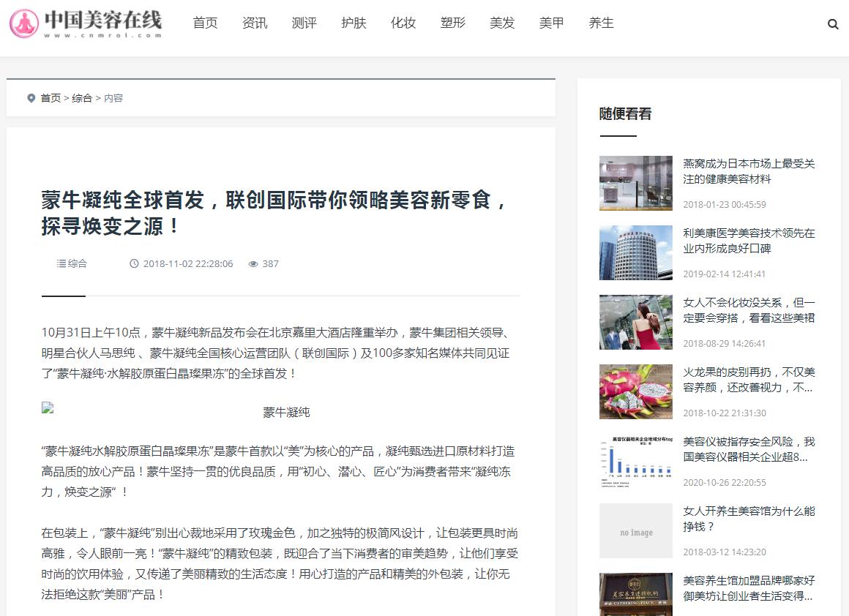Click 内容 breadcrumb text

tap(113, 98)
